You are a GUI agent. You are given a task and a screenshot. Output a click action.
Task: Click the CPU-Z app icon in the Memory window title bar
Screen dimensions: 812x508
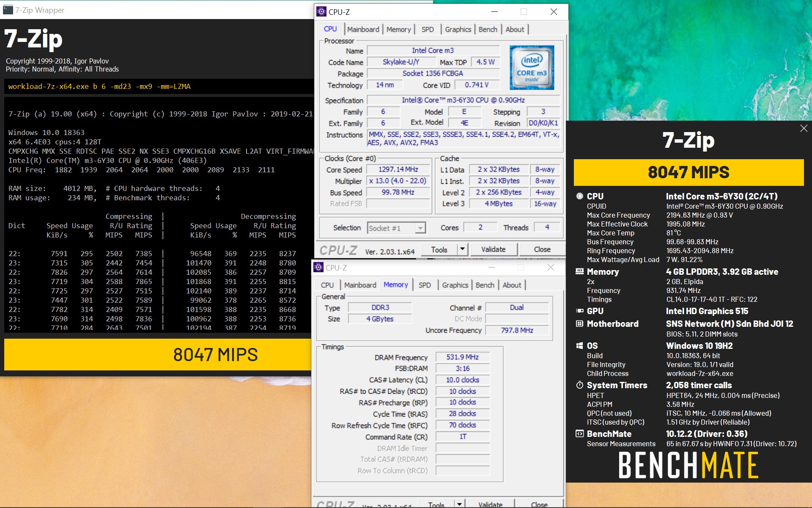(318, 267)
